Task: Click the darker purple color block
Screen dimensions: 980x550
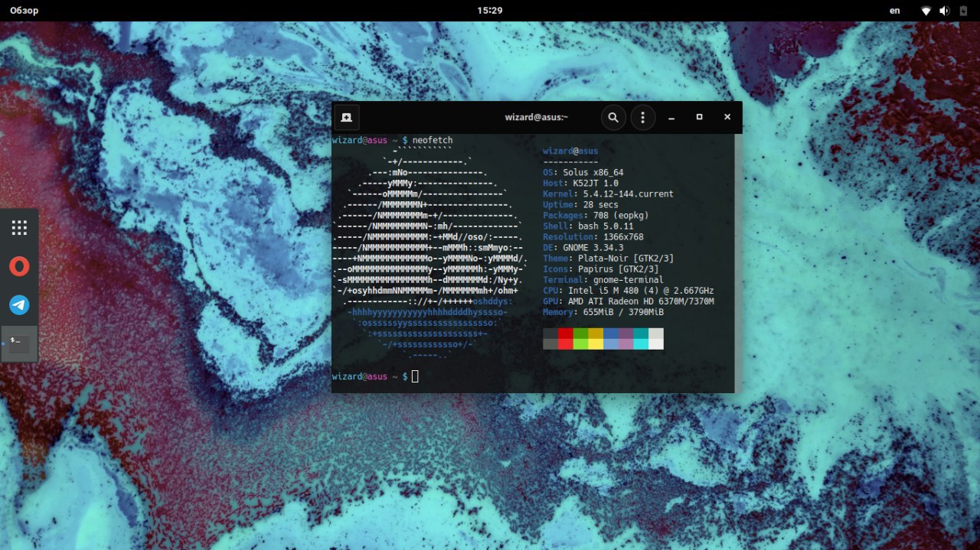Action: [x=626, y=334]
